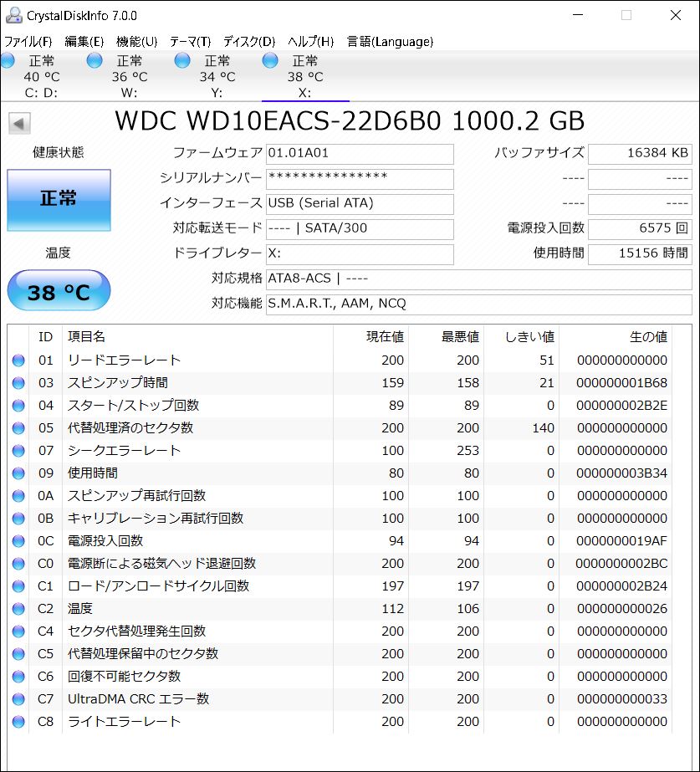Viewport: 700px width, 772px height.
Task: Select the C: D: disk status icon
Action: point(8,60)
